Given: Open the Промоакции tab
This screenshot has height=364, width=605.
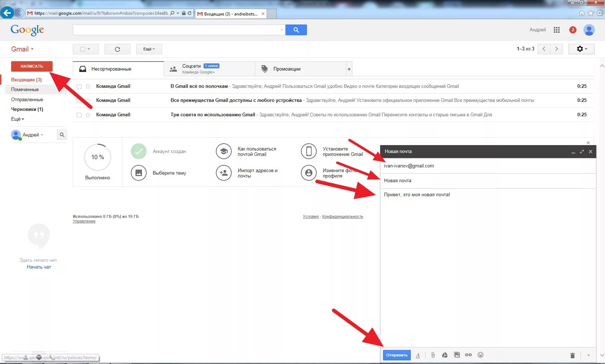Looking at the screenshot, I should pyautogui.click(x=301, y=69).
